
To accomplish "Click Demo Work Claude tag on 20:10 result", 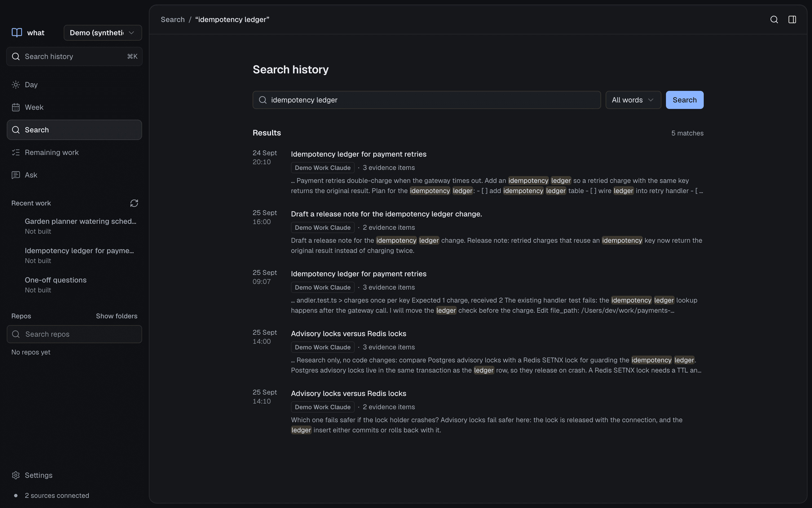I will click(x=323, y=168).
